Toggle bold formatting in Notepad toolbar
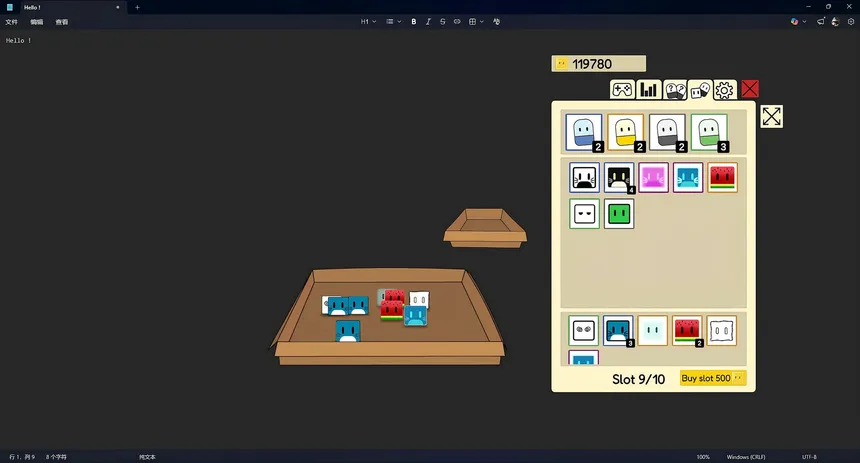860x463 pixels. [414, 21]
